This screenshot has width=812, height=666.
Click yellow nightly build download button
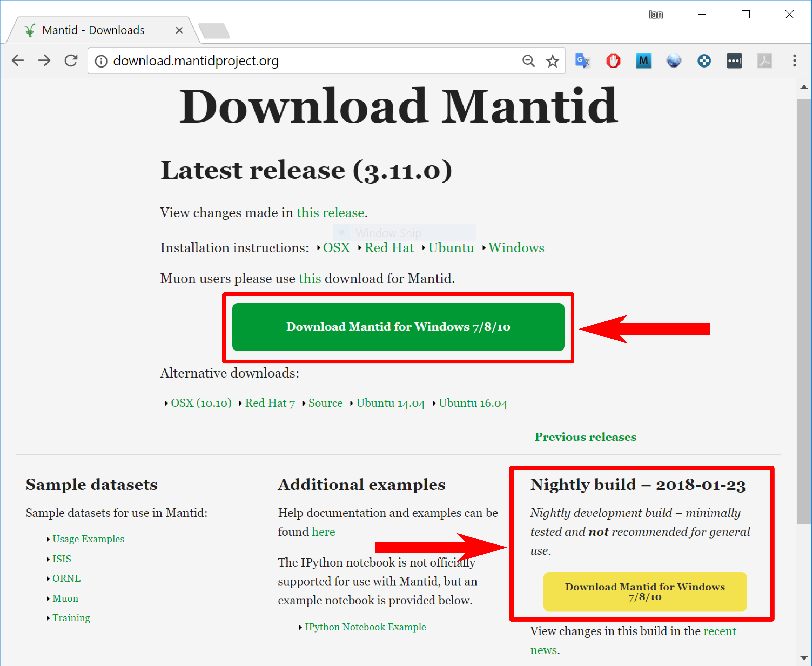[645, 591]
